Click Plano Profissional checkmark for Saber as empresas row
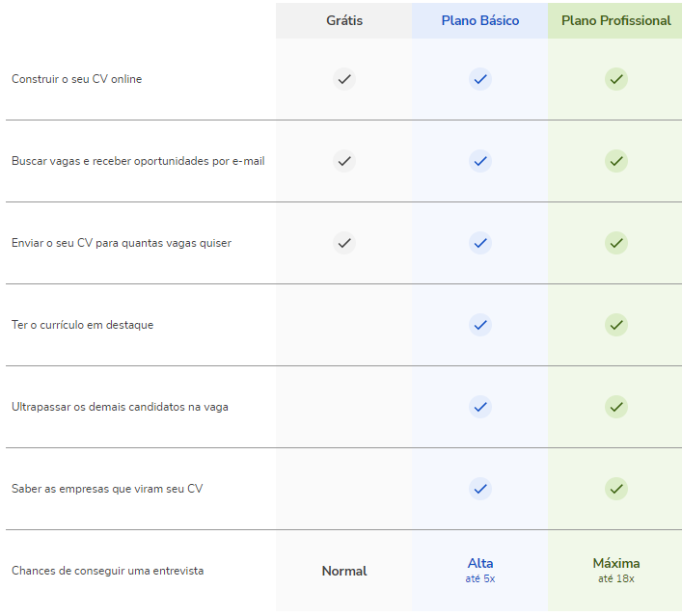Viewport: 682px width, 616px height. click(x=615, y=489)
